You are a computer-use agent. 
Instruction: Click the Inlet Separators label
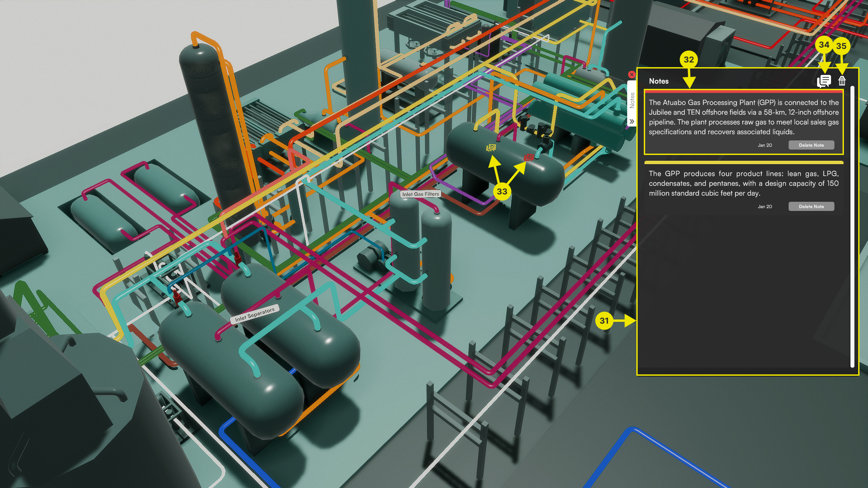pyautogui.click(x=255, y=314)
